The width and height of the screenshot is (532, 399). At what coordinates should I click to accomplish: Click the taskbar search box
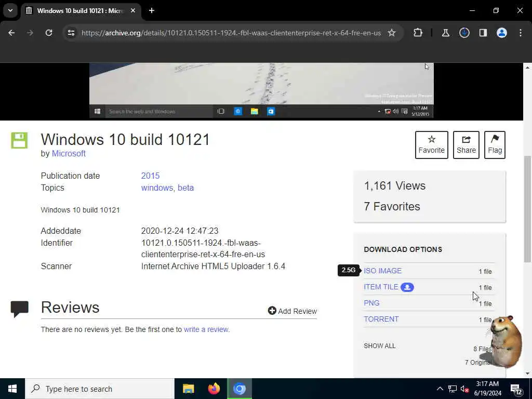coord(100,389)
